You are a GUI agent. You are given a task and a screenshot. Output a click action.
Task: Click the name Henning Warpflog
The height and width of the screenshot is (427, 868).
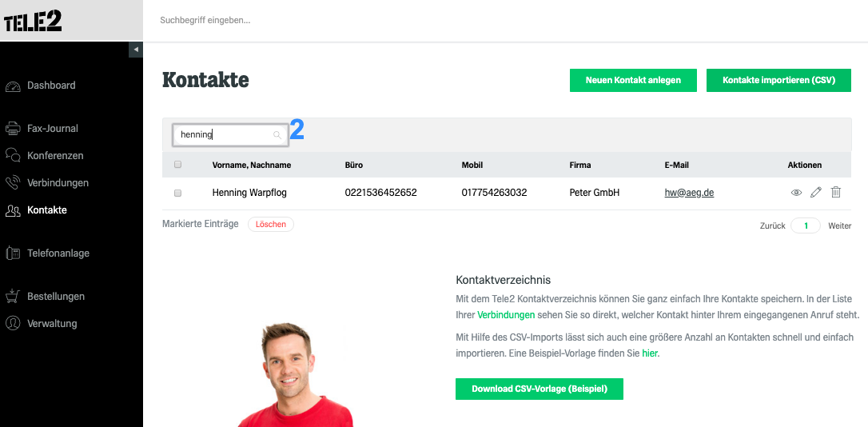249,193
